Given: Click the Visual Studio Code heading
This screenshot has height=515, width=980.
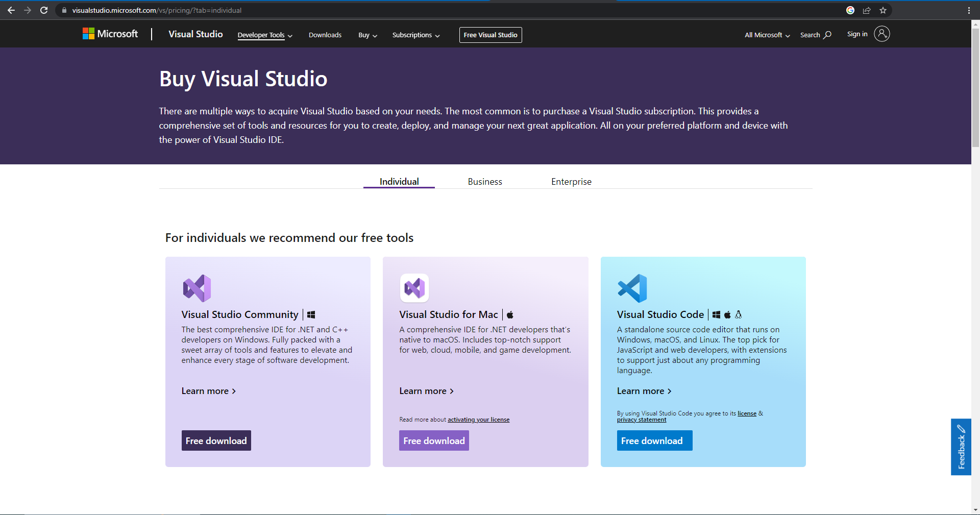Looking at the screenshot, I should (x=660, y=314).
